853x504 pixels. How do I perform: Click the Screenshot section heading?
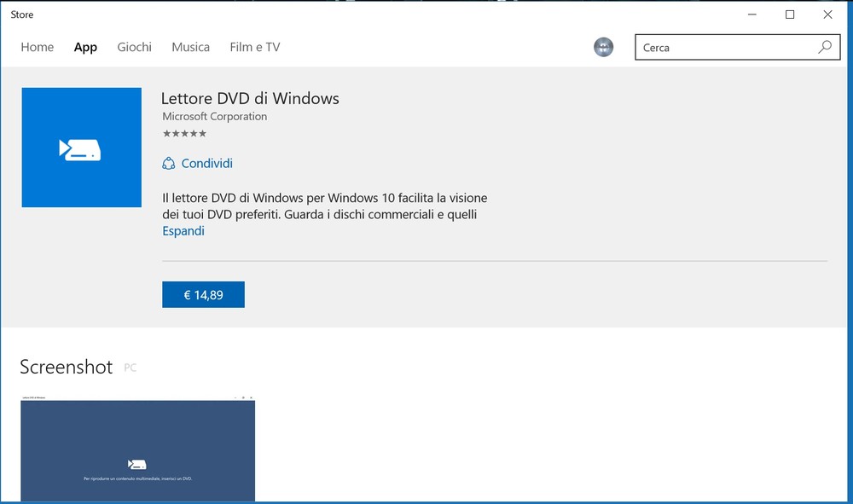pyautogui.click(x=67, y=367)
